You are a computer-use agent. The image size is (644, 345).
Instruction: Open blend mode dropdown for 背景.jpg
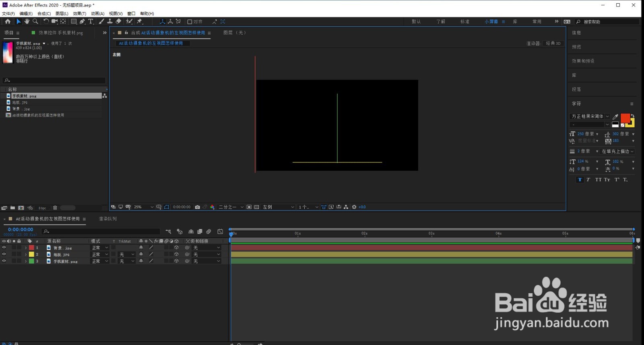100,248
